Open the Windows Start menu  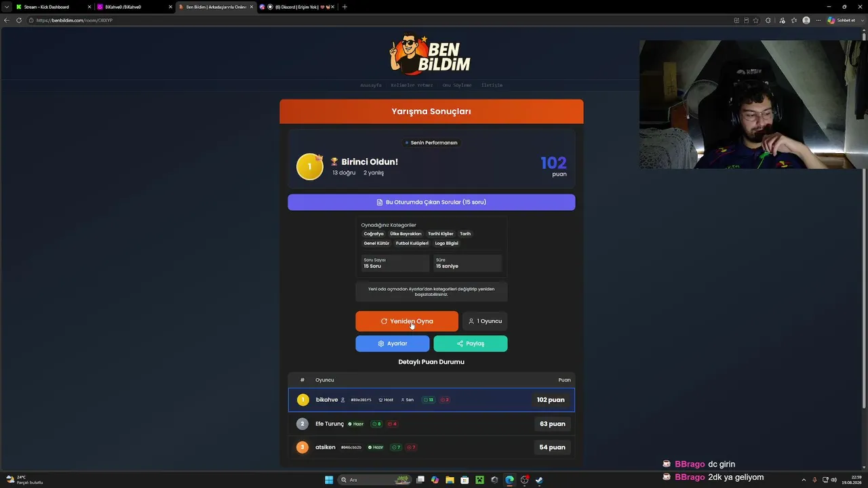coord(329,480)
